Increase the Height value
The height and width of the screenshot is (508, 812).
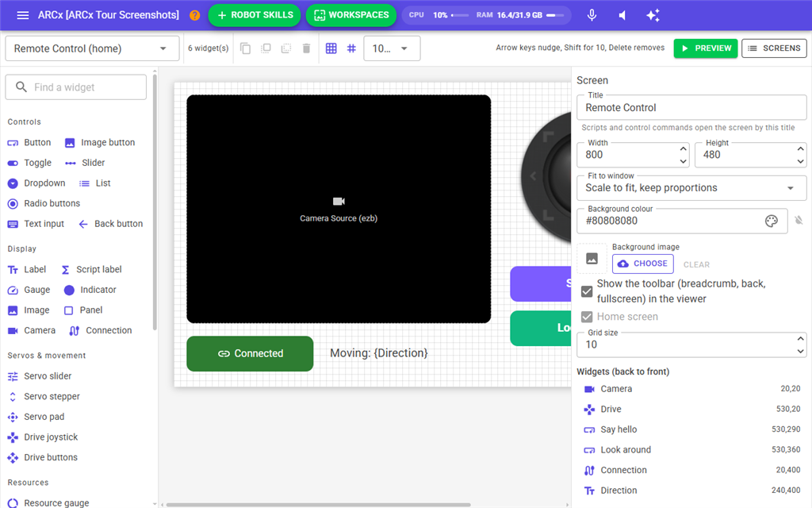click(x=801, y=148)
